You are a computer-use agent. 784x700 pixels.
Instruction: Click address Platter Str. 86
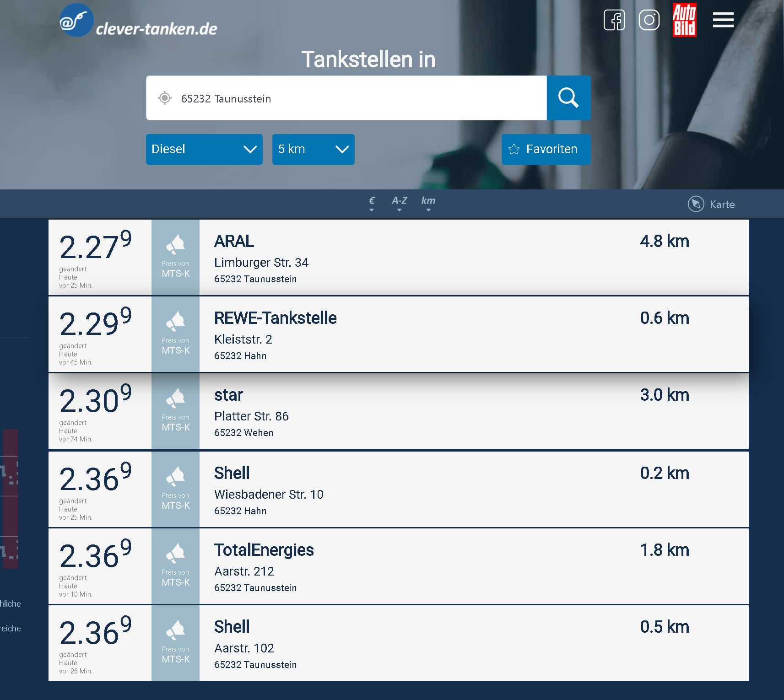(251, 416)
